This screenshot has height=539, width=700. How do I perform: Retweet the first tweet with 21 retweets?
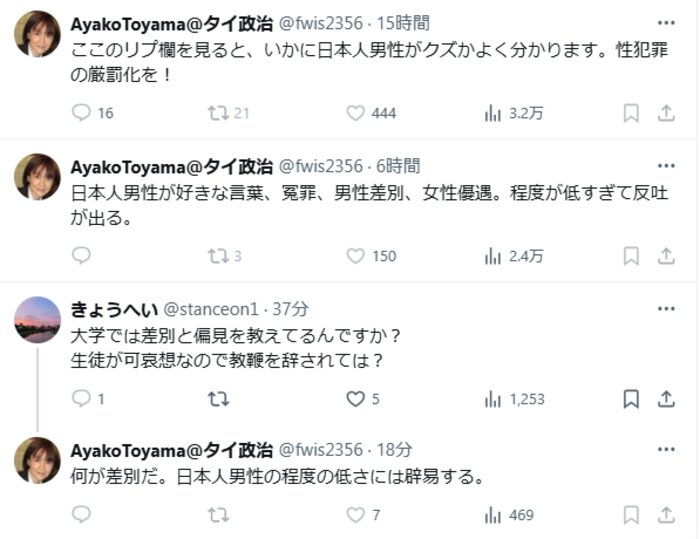click(x=217, y=113)
